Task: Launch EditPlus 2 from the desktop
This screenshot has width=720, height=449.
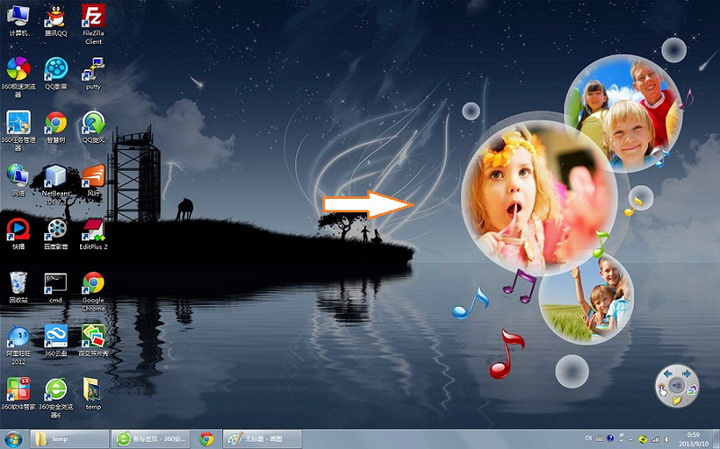Action: (x=93, y=230)
